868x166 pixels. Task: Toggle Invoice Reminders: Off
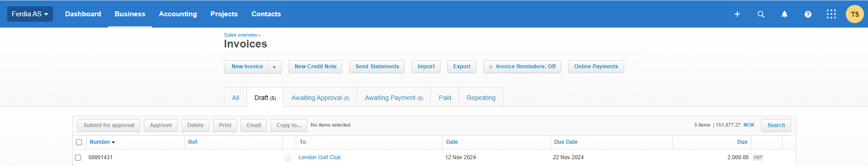point(522,66)
